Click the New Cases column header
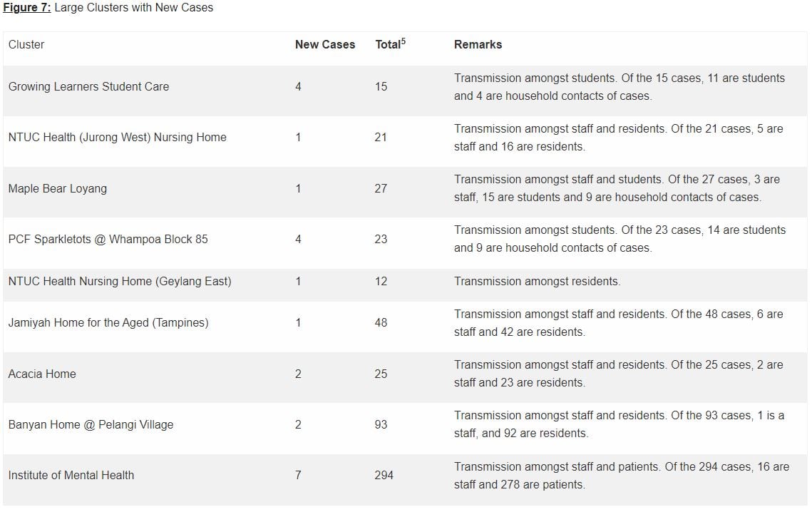Viewport: 812px width, 512px height. click(x=324, y=44)
